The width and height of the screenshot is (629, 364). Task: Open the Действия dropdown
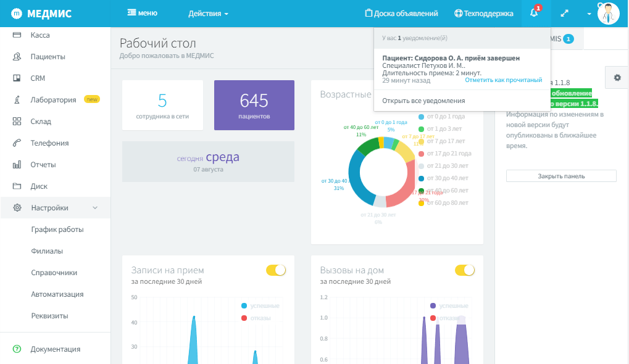coord(208,13)
